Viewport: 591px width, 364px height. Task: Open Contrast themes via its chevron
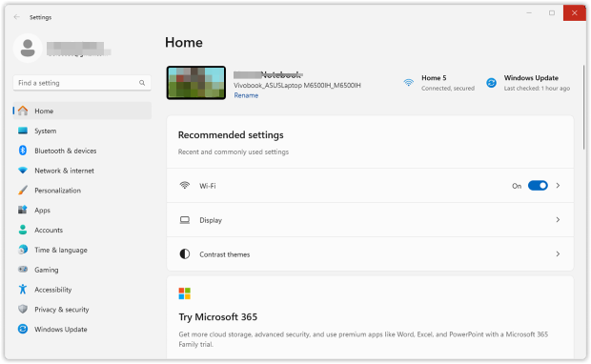pos(558,254)
